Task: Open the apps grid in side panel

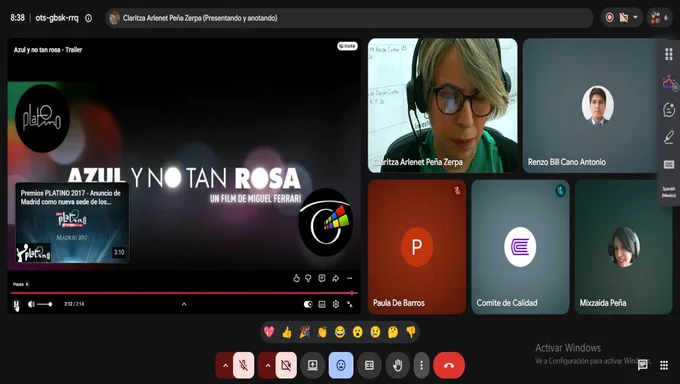Action: coord(668,54)
